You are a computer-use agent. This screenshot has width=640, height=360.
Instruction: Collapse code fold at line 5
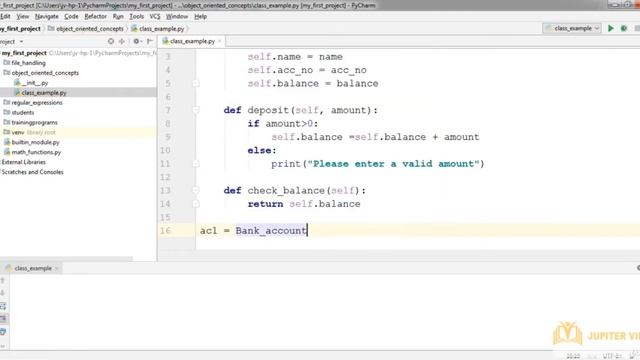point(196,84)
